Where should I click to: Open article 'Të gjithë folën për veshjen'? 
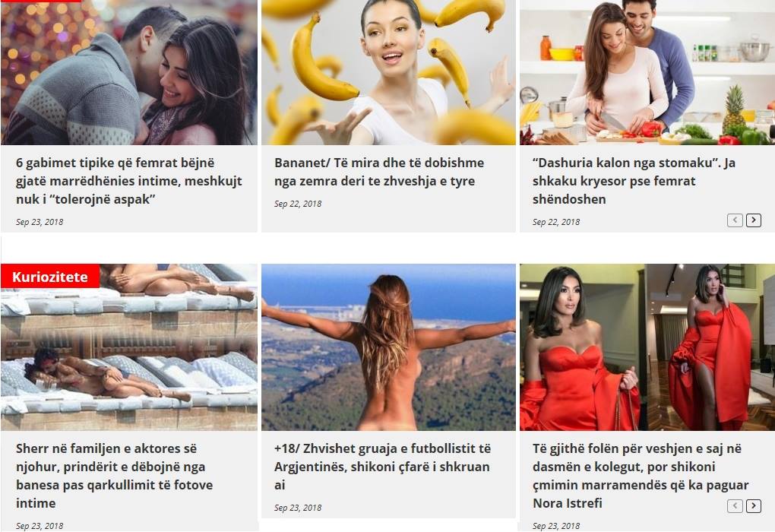640,476
